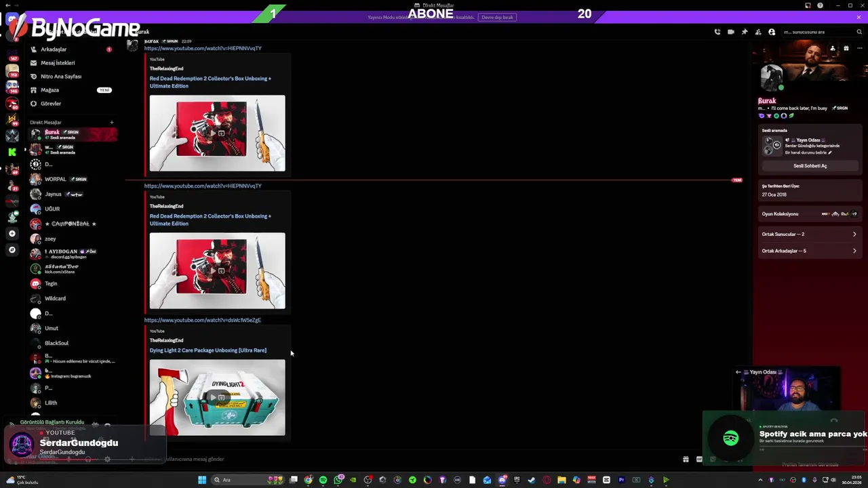Screen dimensions: 868x488
Task: Open profile more options menu
Action: click(x=859, y=48)
